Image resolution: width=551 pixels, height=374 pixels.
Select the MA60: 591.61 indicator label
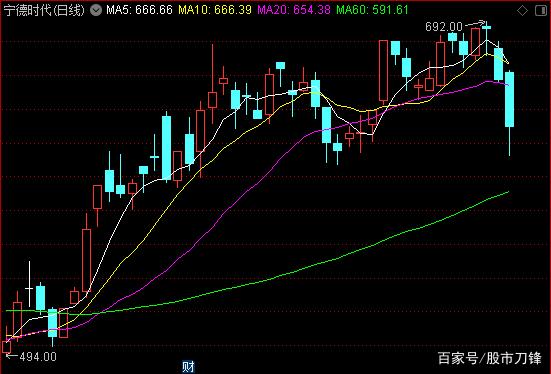[372, 10]
